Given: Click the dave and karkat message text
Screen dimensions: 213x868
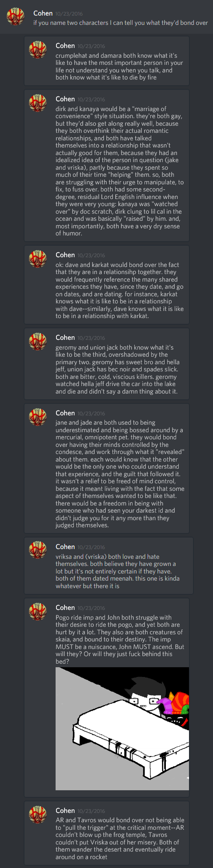Looking at the screenshot, I should tap(120, 291).
